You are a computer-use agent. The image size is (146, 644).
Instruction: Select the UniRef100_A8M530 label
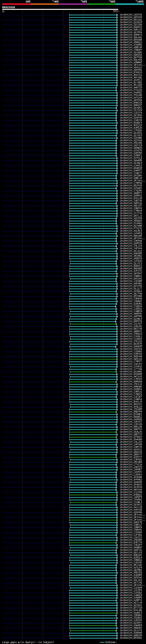click(x=131, y=314)
